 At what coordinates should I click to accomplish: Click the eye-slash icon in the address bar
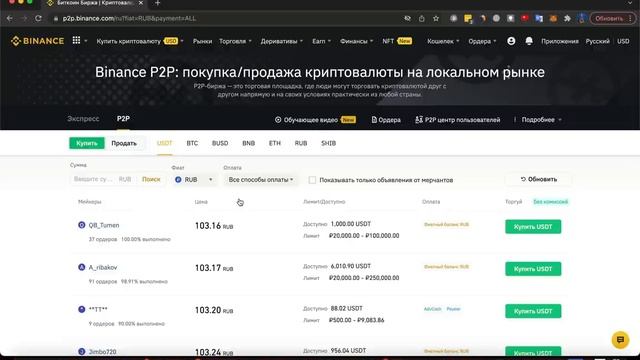click(407, 18)
